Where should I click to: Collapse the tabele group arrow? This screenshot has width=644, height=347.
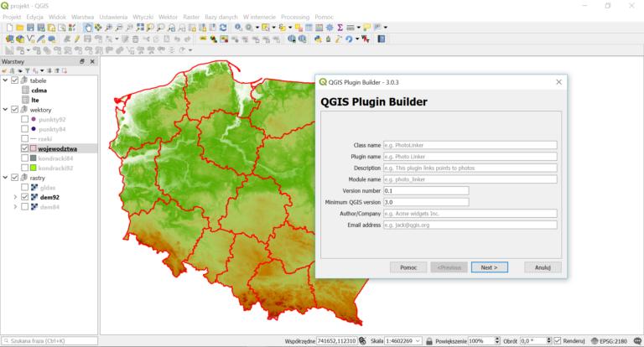[5, 80]
